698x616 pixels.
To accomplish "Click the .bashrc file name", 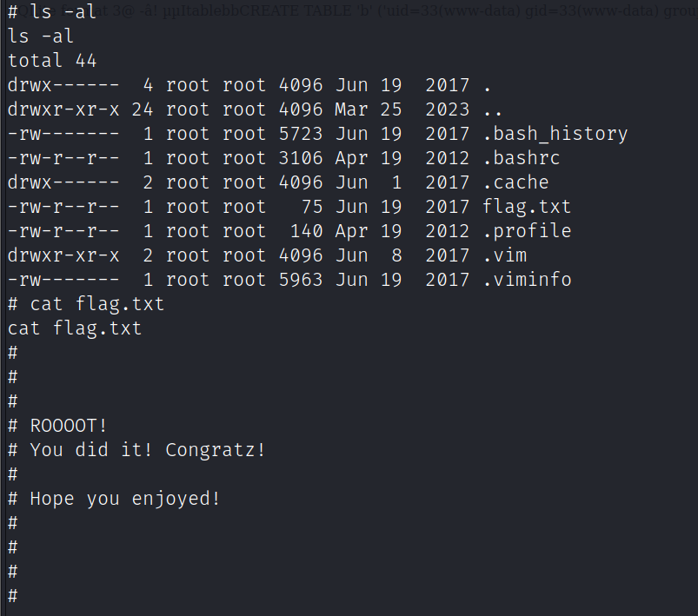I will (521, 158).
